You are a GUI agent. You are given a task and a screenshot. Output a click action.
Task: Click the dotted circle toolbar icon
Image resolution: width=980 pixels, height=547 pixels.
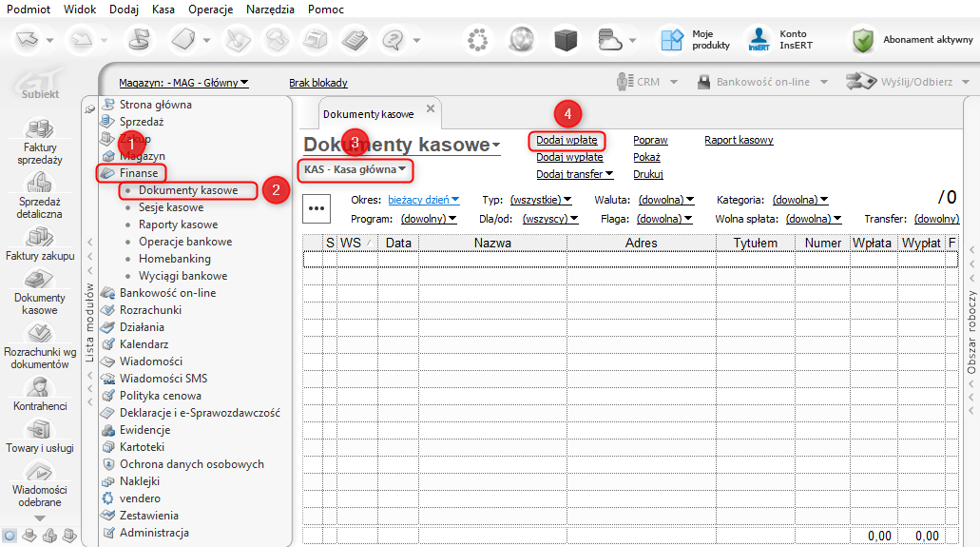[x=477, y=40]
